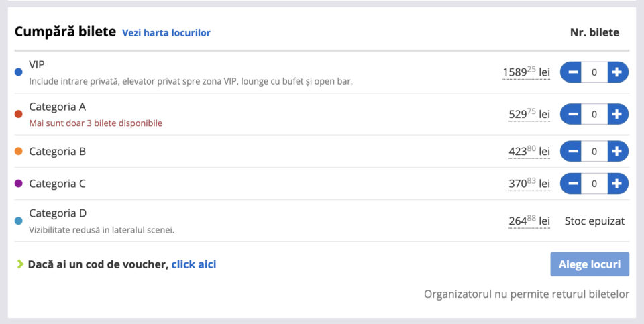The height and width of the screenshot is (324, 644).
Task: Click the VIP price 1589.25 lei
Action: pyautogui.click(x=526, y=72)
